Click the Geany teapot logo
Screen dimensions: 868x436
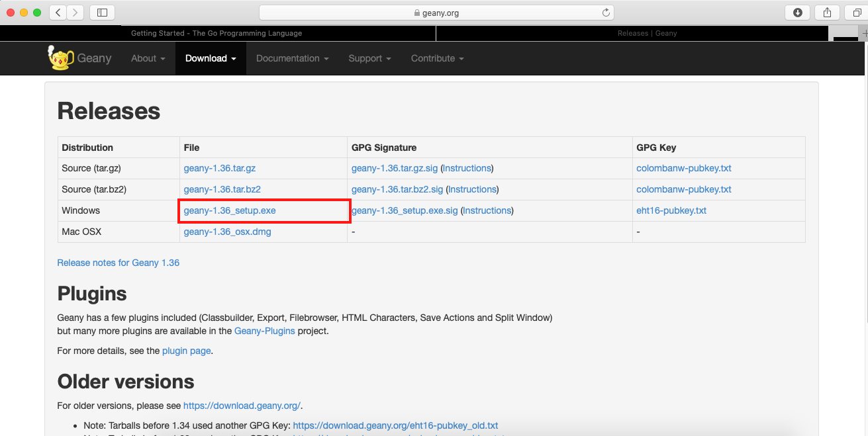pyautogui.click(x=60, y=58)
